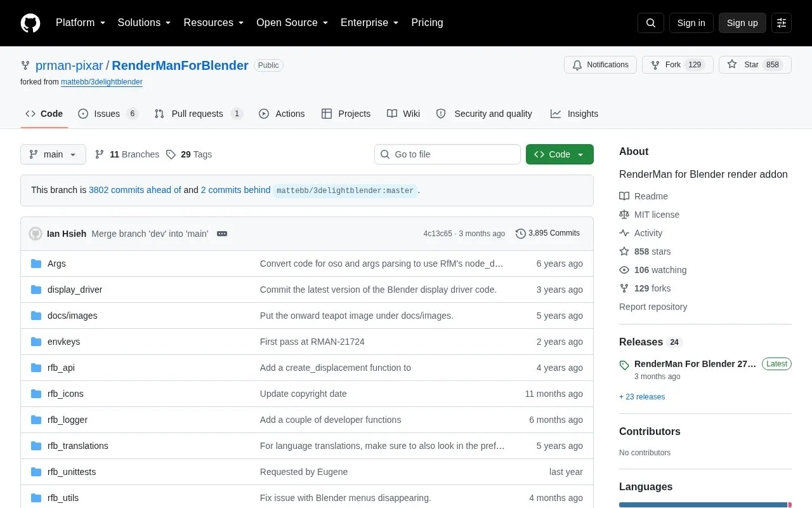
Task: Click the release tag icon
Action: click(624, 364)
